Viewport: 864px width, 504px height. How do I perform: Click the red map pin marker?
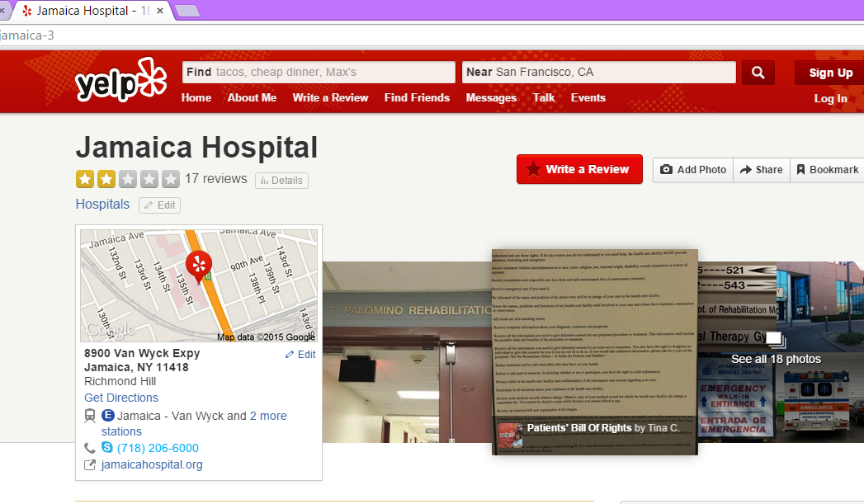pyautogui.click(x=198, y=266)
